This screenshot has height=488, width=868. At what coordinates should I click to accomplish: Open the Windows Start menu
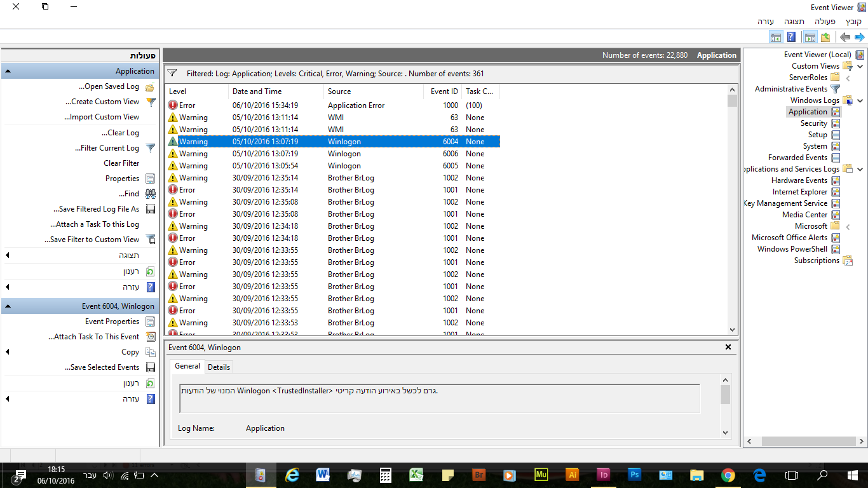click(853, 475)
